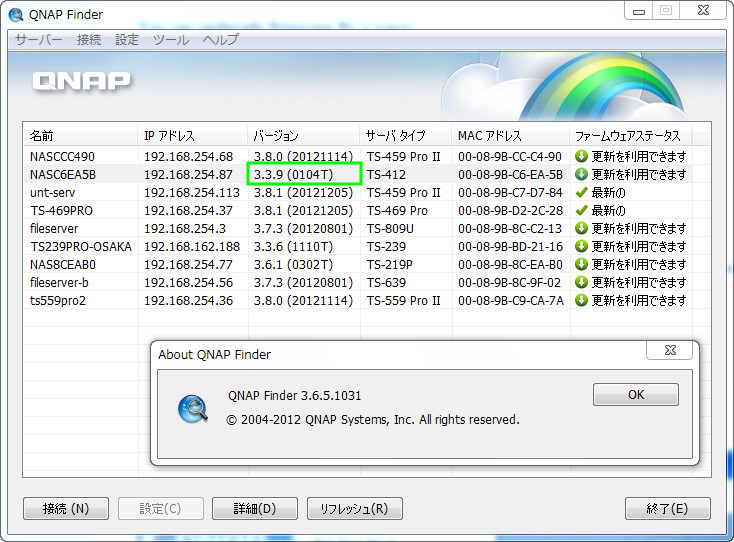Click MAC address 00-08-9B-CC-C4-90
Screen dimensions: 734x542
tap(510, 156)
